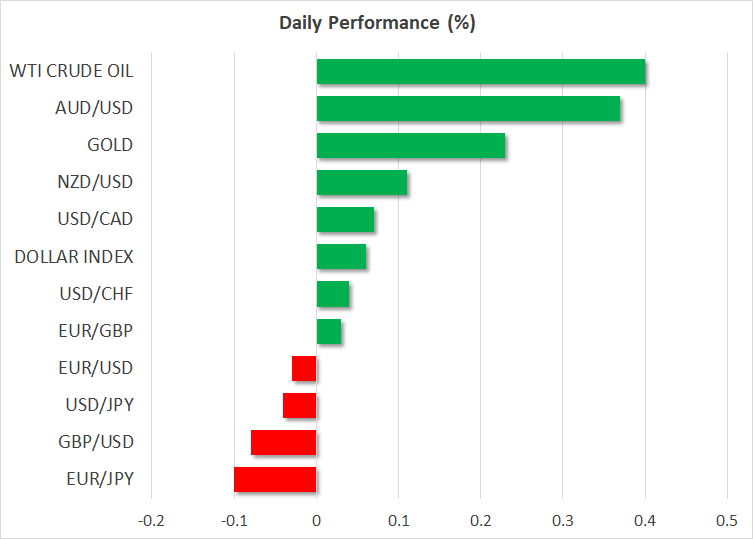Click the WTI CRUDE OIL axis label
The width and height of the screenshot is (753, 539).
[71, 71]
